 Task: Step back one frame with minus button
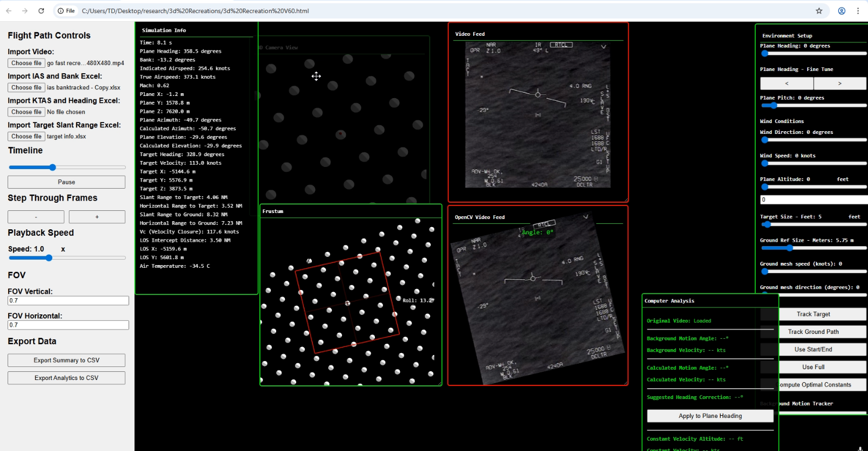(x=36, y=217)
